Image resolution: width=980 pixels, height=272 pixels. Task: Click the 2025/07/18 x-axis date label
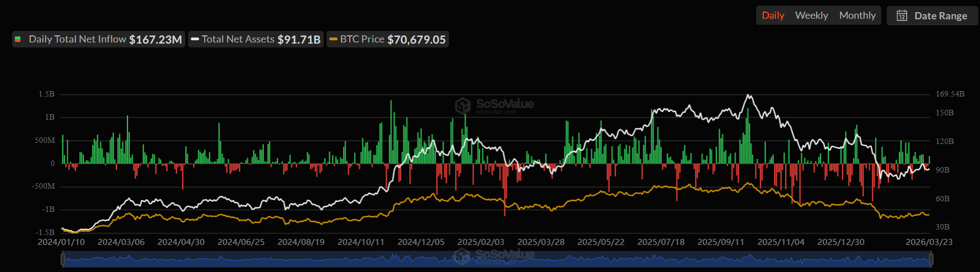point(661,242)
